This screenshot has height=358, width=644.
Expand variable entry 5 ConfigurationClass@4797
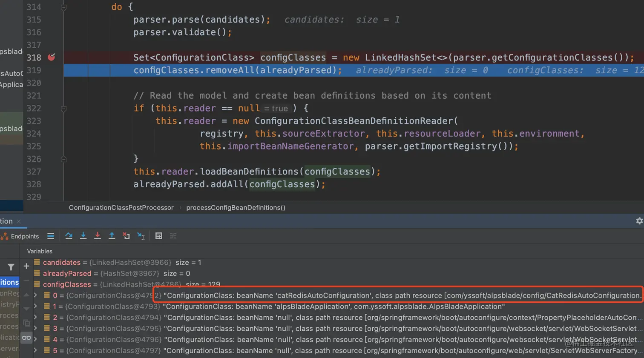click(x=35, y=351)
